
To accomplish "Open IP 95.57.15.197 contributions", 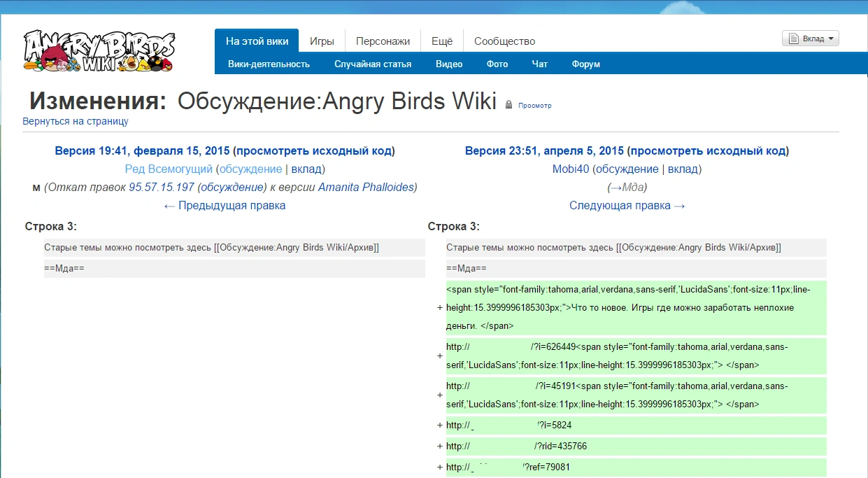I will pyautogui.click(x=162, y=187).
